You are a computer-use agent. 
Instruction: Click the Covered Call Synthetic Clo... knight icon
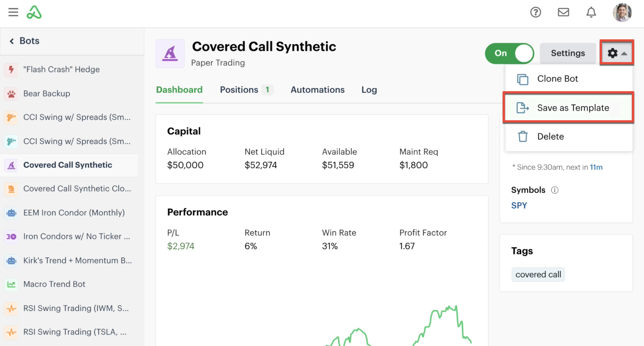coord(11,189)
